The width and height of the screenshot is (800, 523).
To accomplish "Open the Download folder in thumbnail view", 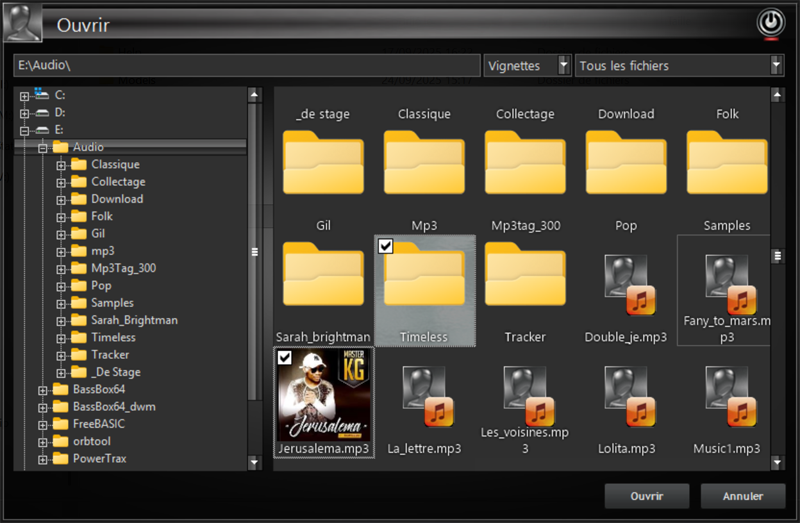I will point(626,163).
